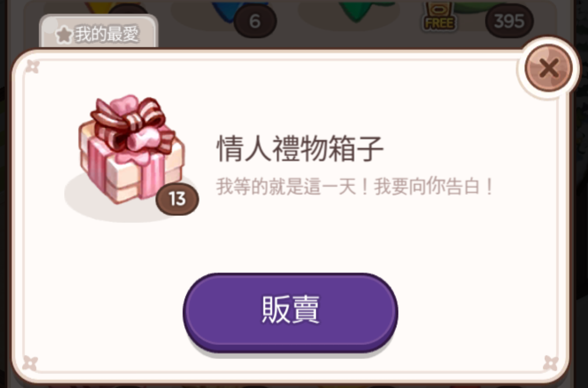The height and width of the screenshot is (388, 588).
Task: Tap the quantity badge showing 13
Action: (x=177, y=199)
